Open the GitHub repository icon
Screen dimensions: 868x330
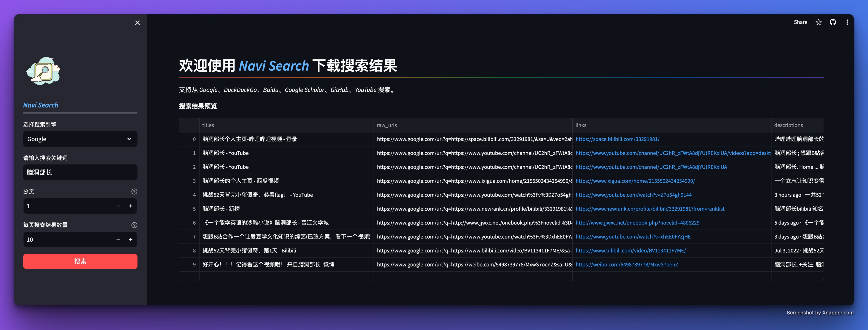point(833,22)
